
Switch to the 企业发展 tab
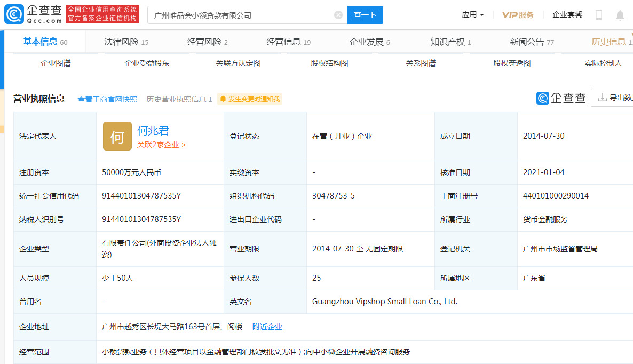pyautogui.click(x=369, y=42)
